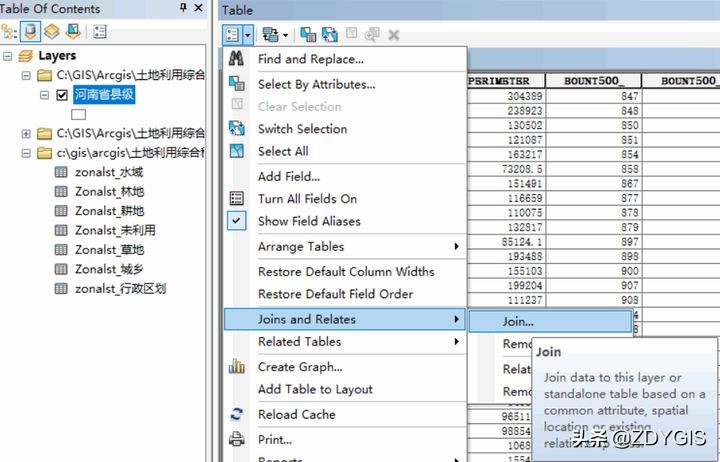Click the first BOUNT500_ column header
This screenshot has width=720, height=462.
coord(593,81)
